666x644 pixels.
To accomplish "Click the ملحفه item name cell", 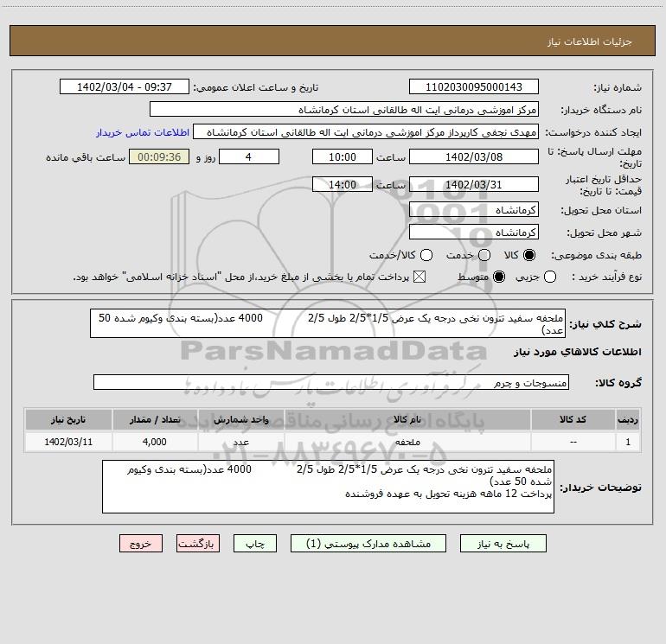I will [x=407, y=442].
